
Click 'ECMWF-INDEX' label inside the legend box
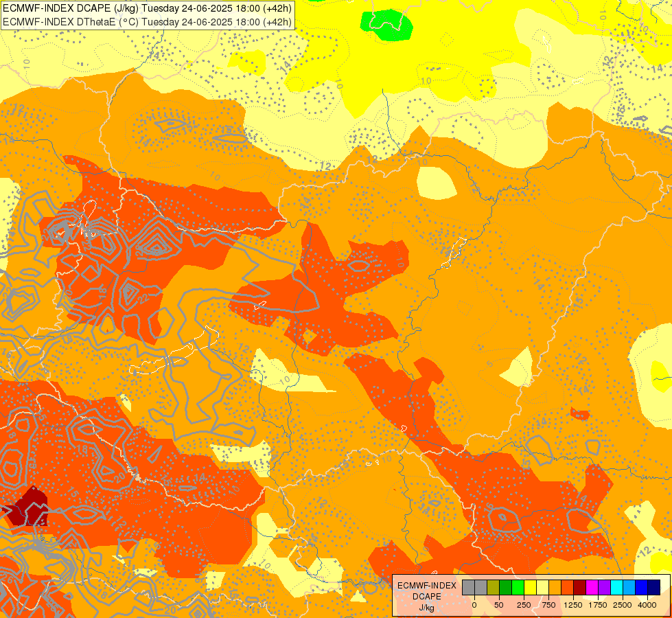pos(427,586)
